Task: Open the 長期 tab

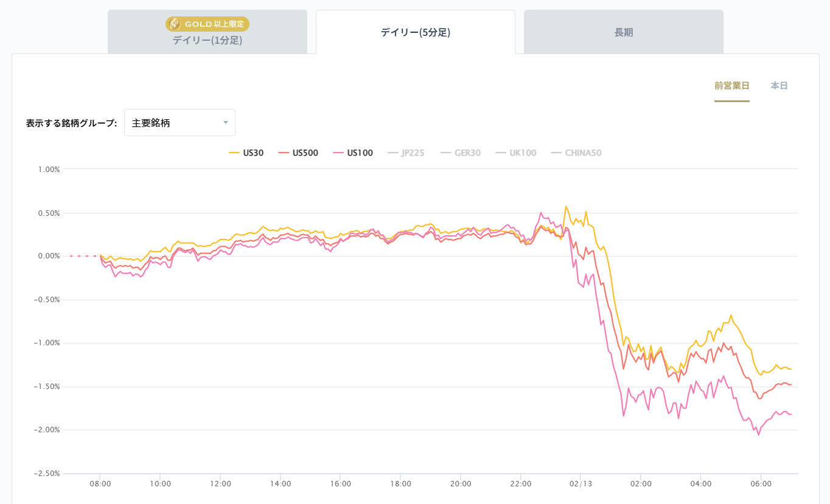Action: [x=623, y=32]
